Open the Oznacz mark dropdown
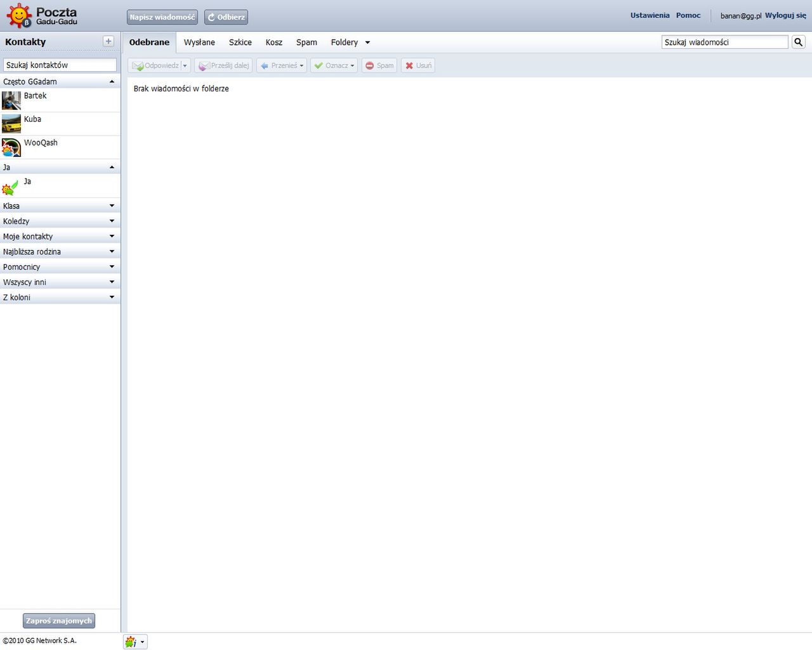Image resolution: width=812 pixels, height=650 pixels. pos(334,65)
